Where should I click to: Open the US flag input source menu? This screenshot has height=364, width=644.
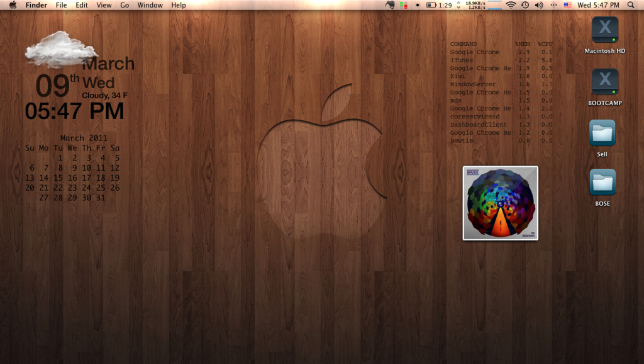point(568,5)
